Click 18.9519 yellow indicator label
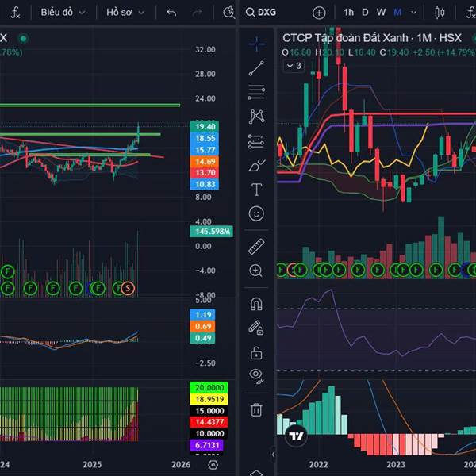This screenshot has width=476, height=476. 209,399
